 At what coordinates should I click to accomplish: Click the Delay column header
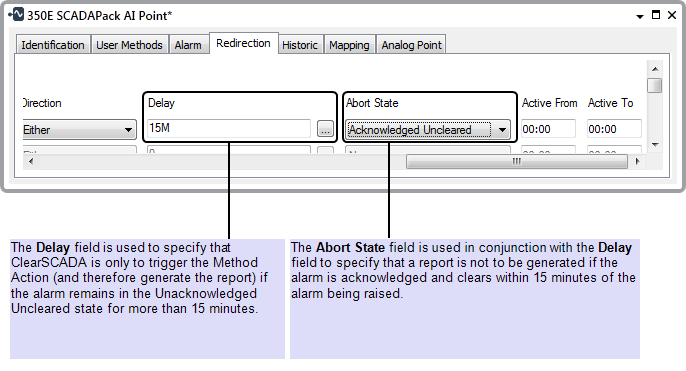pyautogui.click(x=161, y=103)
